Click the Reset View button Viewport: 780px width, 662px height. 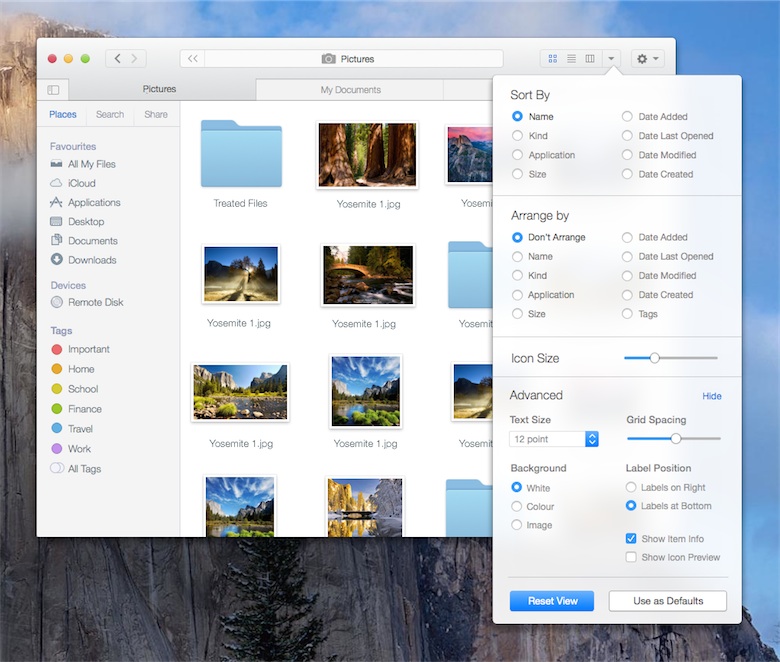tap(551, 601)
